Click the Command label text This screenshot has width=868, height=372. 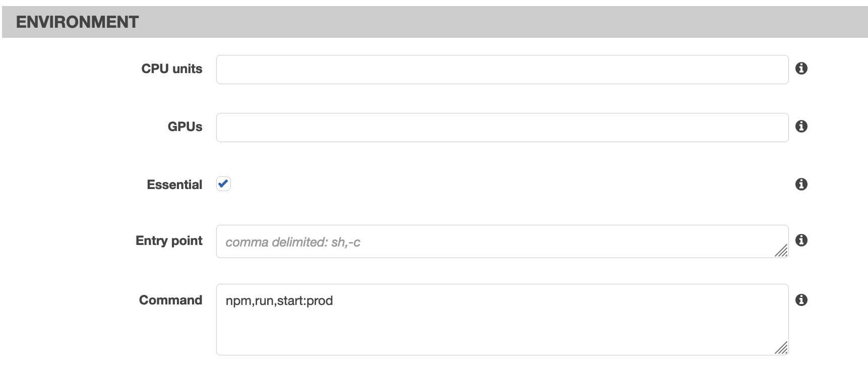coord(170,300)
